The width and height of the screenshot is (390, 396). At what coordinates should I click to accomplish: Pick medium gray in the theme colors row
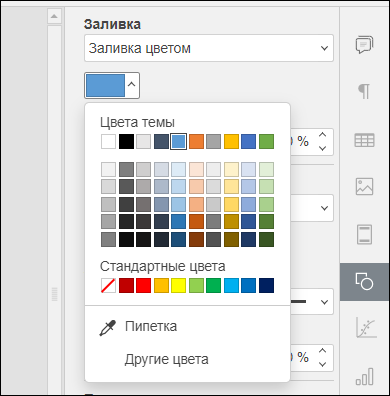pyautogui.click(x=213, y=141)
